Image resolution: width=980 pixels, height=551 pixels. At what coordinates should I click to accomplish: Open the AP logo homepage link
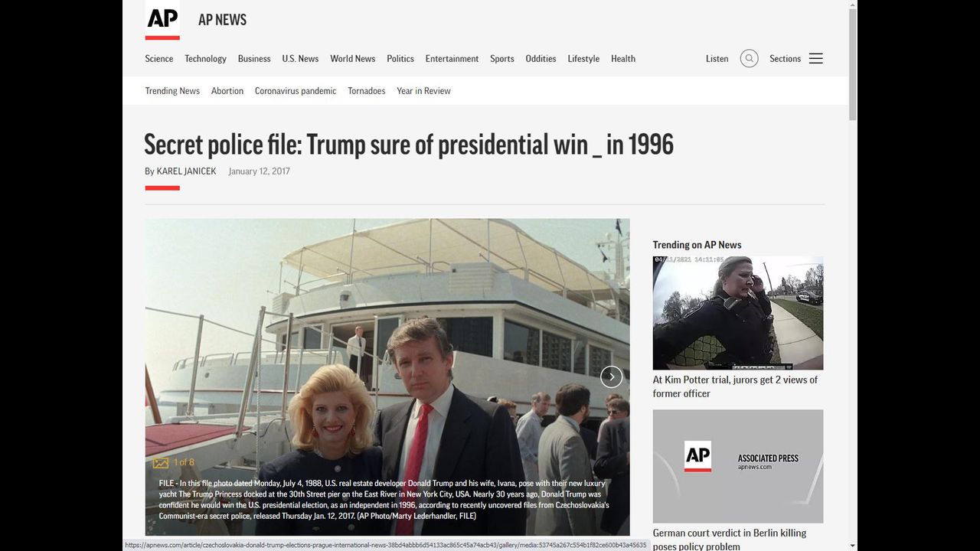(x=162, y=20)
